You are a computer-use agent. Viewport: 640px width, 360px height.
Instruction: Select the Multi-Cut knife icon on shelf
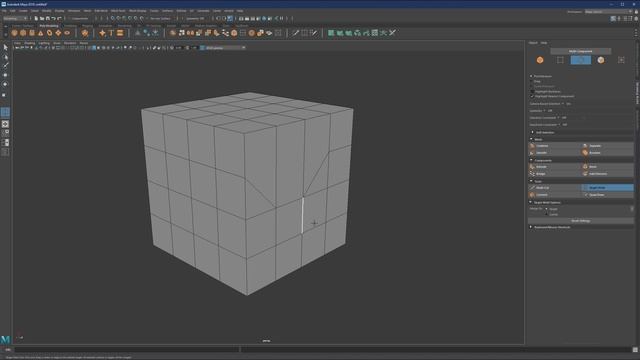(296, 33)
